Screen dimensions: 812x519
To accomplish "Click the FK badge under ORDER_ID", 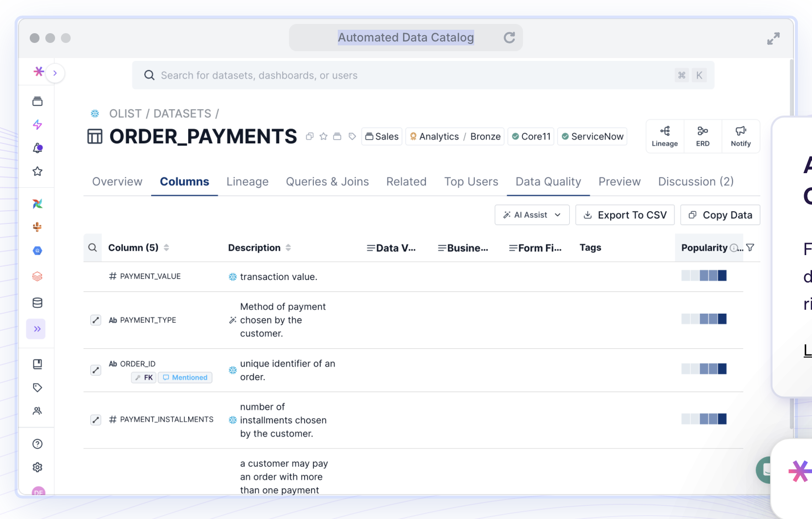I will pos(144,378).
